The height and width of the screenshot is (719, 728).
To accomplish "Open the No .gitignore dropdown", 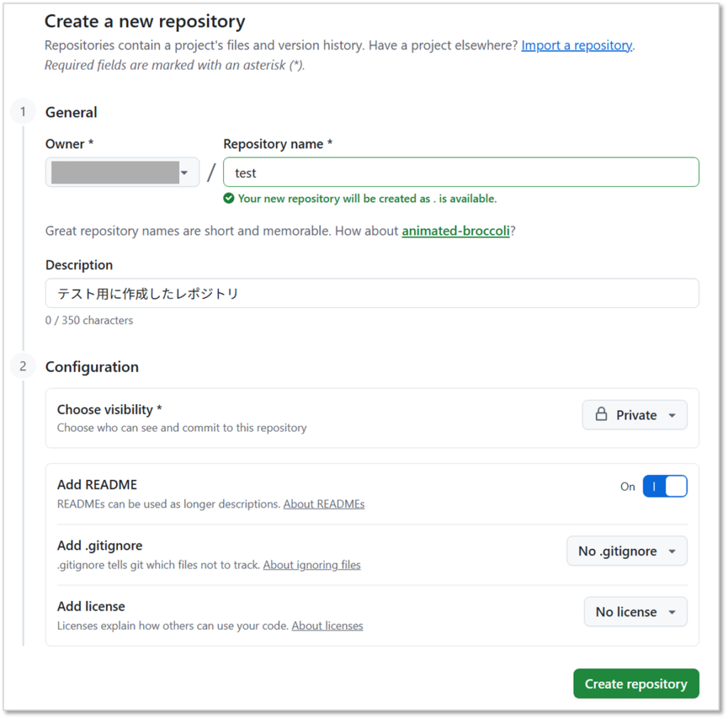I will [x=626, y=551].
